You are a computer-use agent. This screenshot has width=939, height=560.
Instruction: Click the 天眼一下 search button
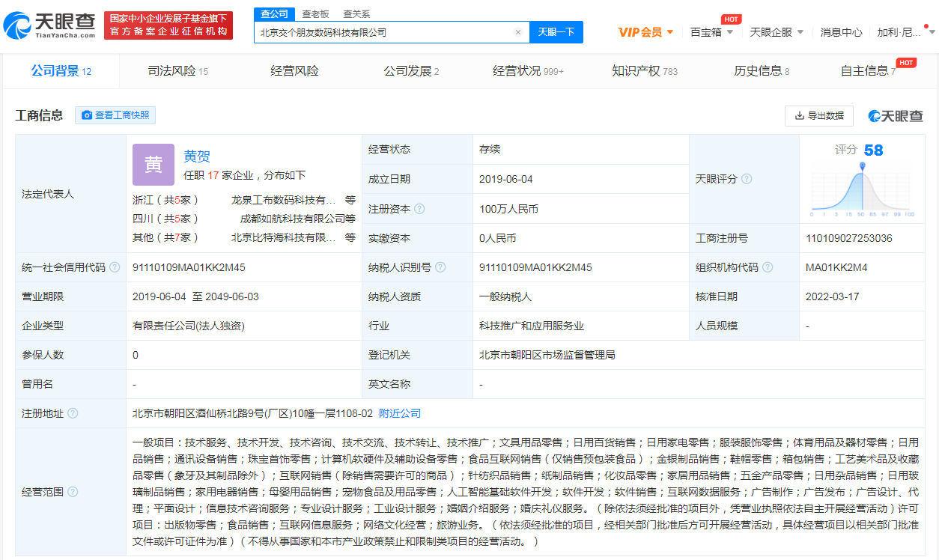(556, 32)
